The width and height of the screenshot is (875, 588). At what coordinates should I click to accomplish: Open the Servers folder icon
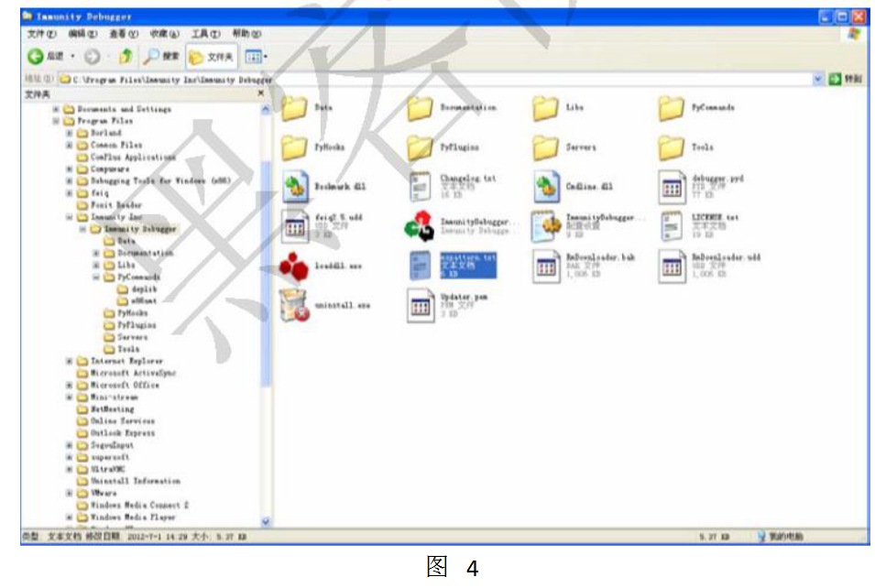coord(545,147)
